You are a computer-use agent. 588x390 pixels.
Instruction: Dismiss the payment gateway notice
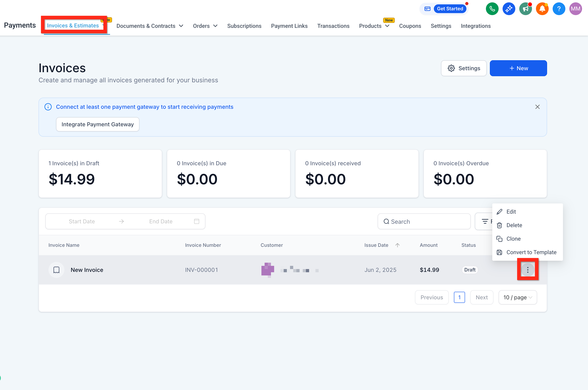(x=537, y=107)
